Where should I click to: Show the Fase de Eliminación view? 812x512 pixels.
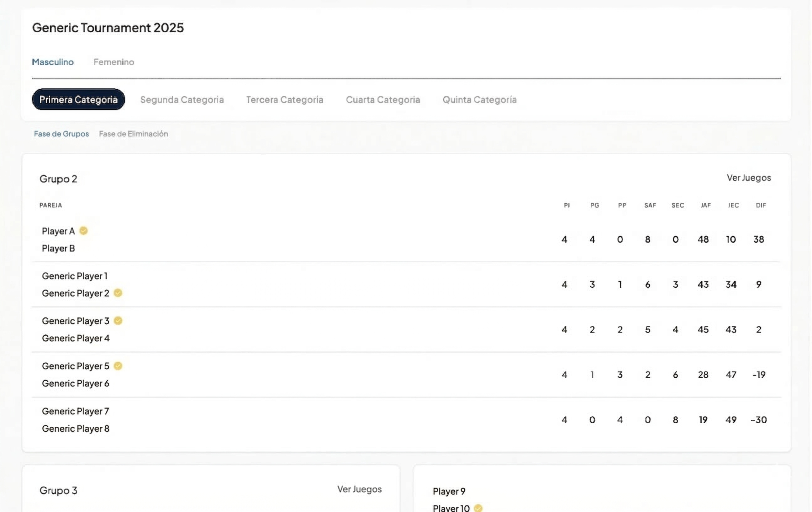pyautogui.click(x=133, y=134)
